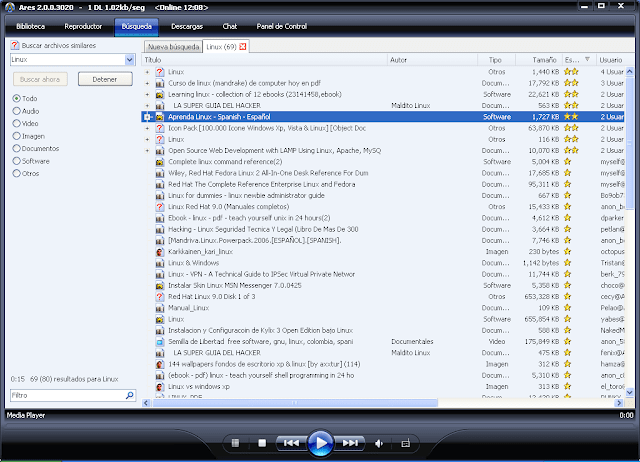Screen dimensions: 640x462
Task: Select the Audio radio button
Action: 16,111
